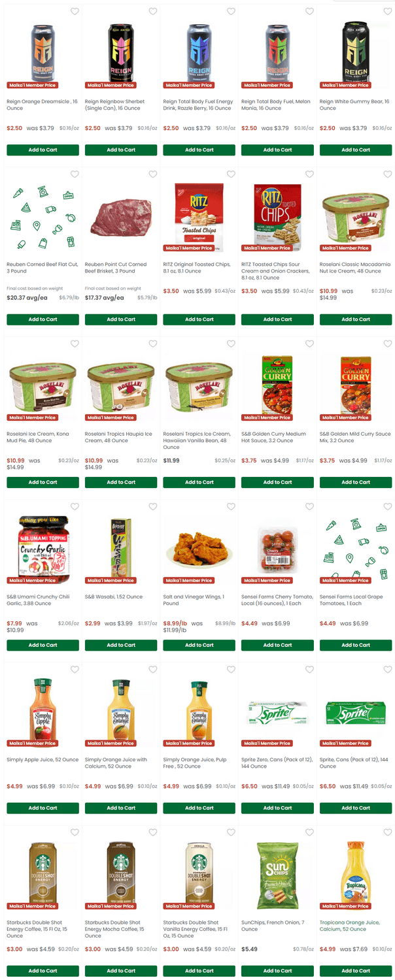Viewport: 395px width, 980px height.
Task: Heart the Tropicana Orange Juice Calcium product
Action: [388, 832]
